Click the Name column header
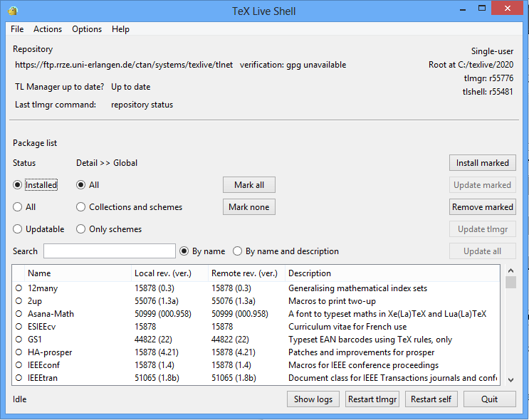This screenshot has height=420, width=529. coord(78,273)
